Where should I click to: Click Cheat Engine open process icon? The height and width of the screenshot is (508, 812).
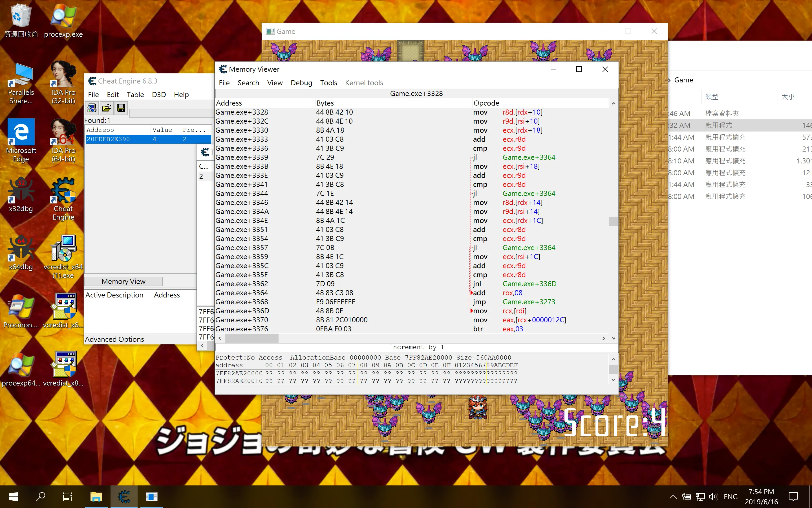[x=92, y=108]
